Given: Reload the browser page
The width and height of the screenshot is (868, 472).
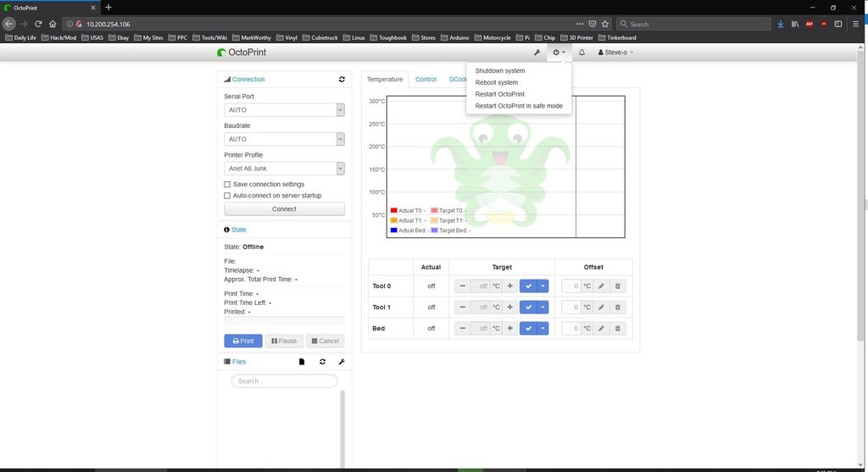Looking at the screenshot, I should pos(38,24).
